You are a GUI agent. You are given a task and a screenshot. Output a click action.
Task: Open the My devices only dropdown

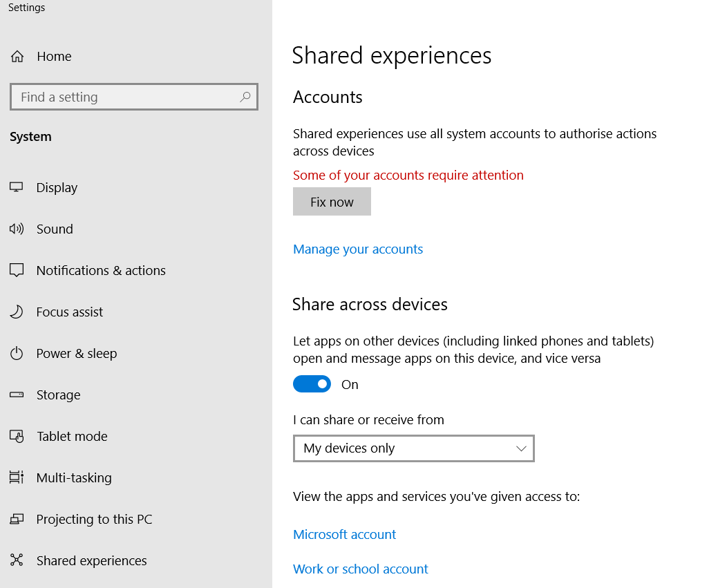point(413,448)
